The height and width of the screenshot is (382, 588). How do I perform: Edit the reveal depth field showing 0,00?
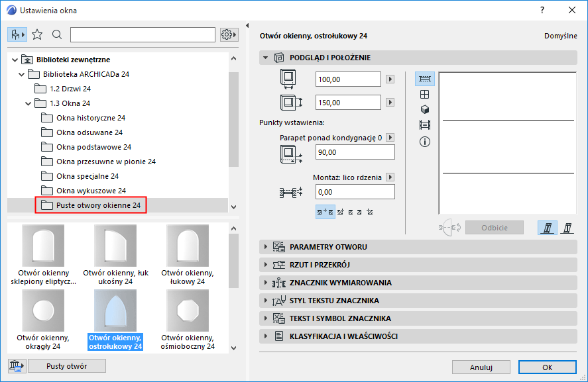click(x=355, y=192)
